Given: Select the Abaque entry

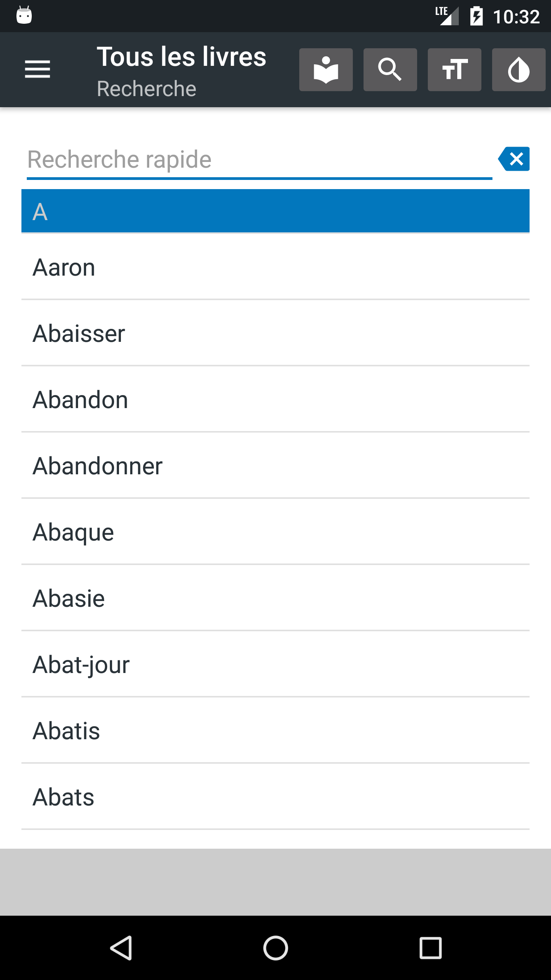Looking at the screenshot, I should point(275,532).
